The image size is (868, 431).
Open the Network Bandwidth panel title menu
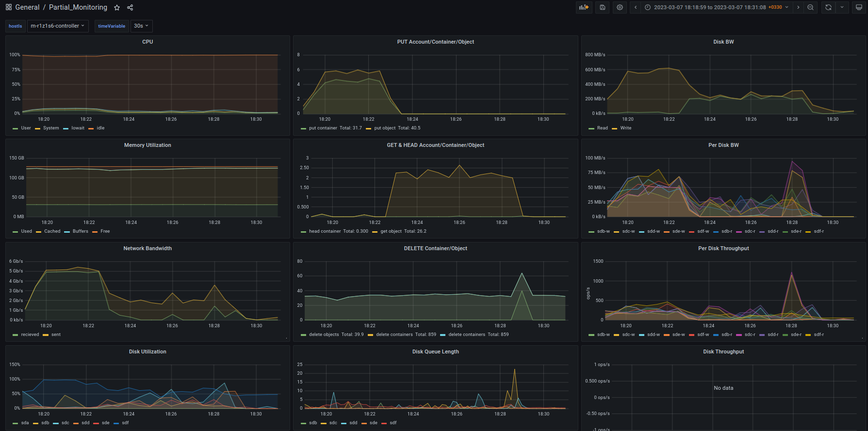(x=147, y=248)
